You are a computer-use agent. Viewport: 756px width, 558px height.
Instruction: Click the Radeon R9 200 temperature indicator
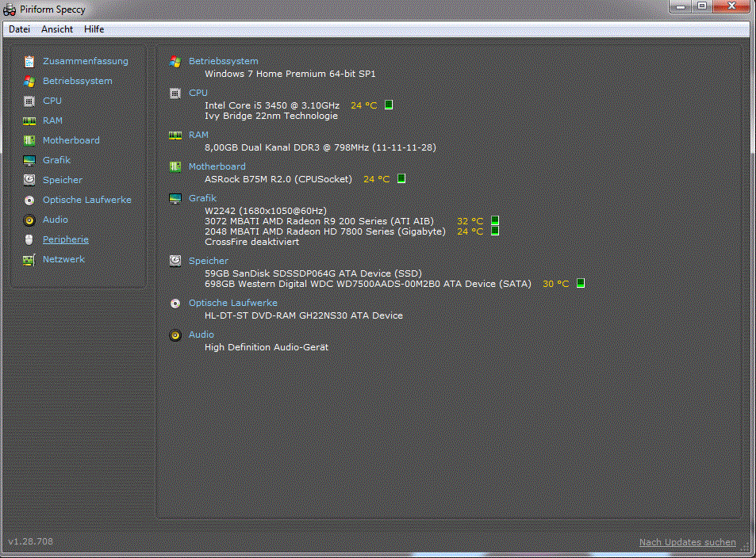coord(495,220)
